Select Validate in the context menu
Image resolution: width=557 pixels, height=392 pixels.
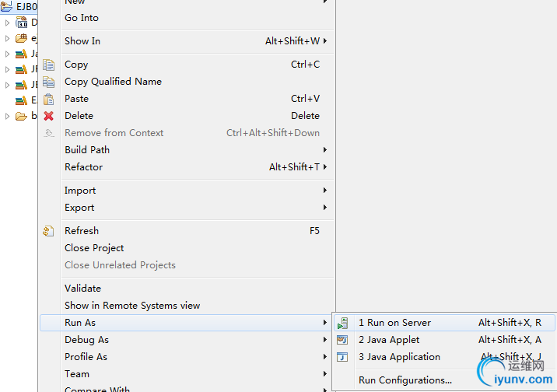82,289
